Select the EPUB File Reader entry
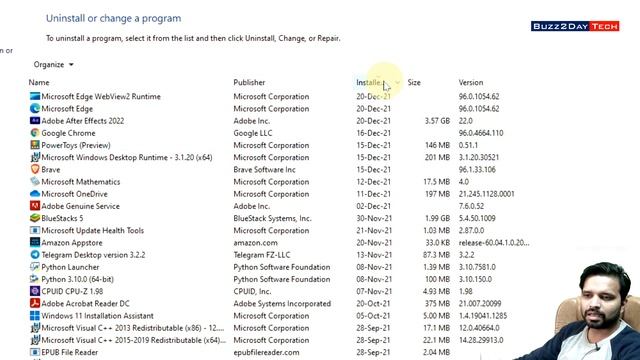 pyautogui.click(x=69, y=353)
